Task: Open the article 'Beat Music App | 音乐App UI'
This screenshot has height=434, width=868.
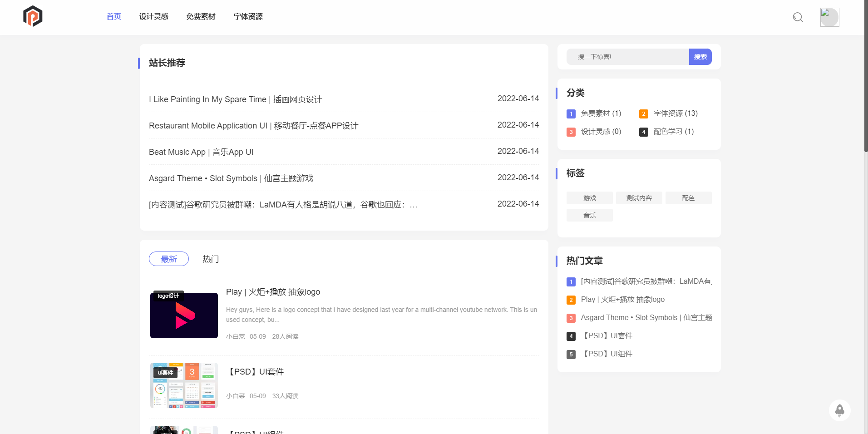Action: point(201,152)
